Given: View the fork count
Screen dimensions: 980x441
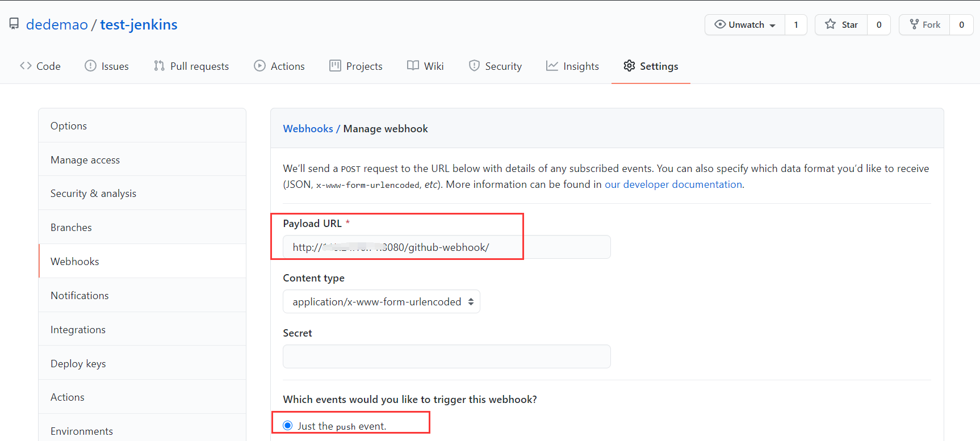Looking at the screenshot, I should (961, 24).
